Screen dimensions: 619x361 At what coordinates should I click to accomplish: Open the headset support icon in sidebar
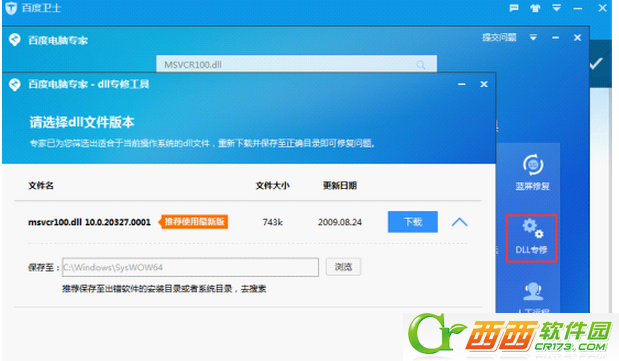[533, 291]
